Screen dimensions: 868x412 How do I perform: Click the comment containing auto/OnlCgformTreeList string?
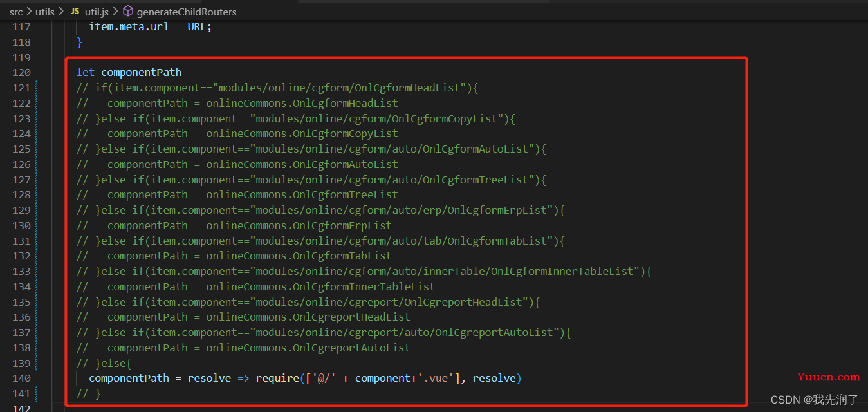tap(311, 180)
